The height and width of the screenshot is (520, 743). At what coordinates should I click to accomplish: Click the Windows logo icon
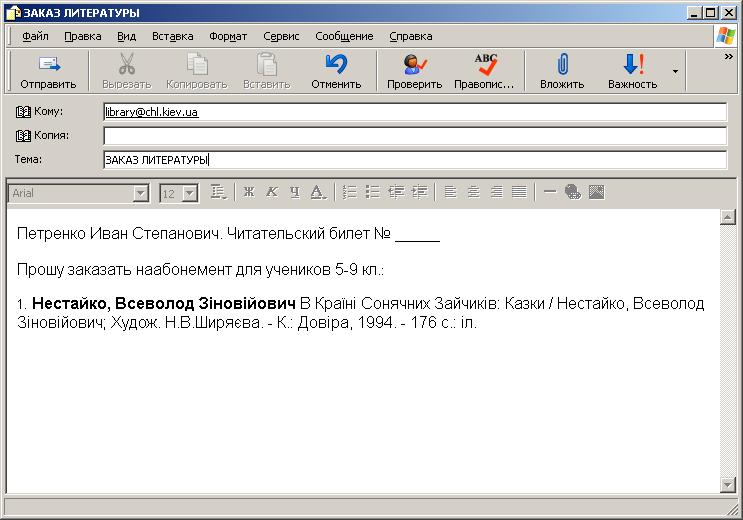[x=725, y=36]
